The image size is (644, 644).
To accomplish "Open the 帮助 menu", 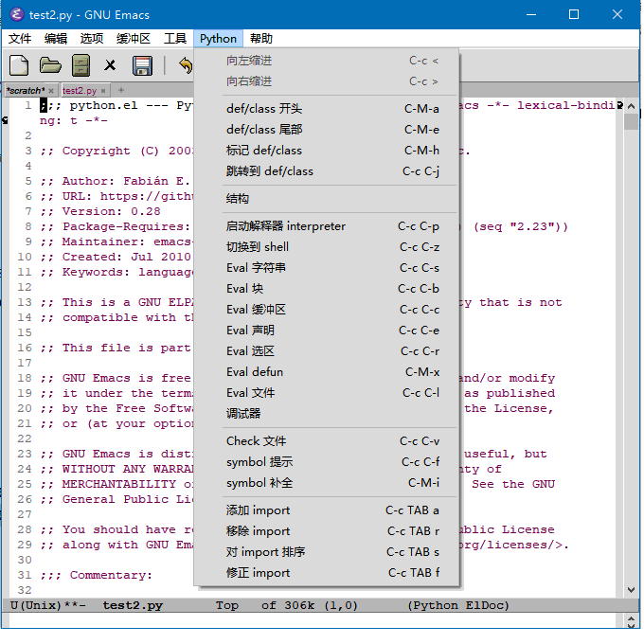I will point(261,39).
